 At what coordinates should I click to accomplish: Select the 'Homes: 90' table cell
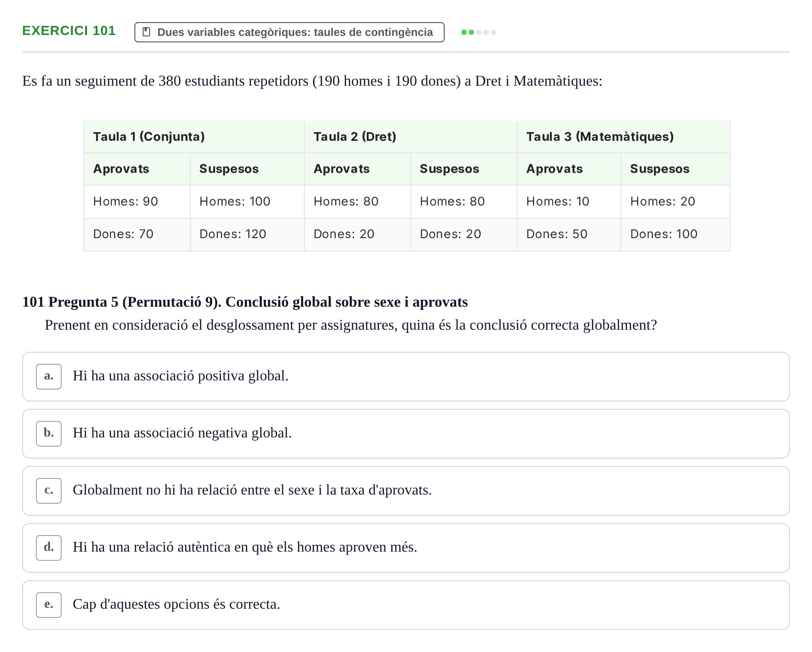[137, 202]
